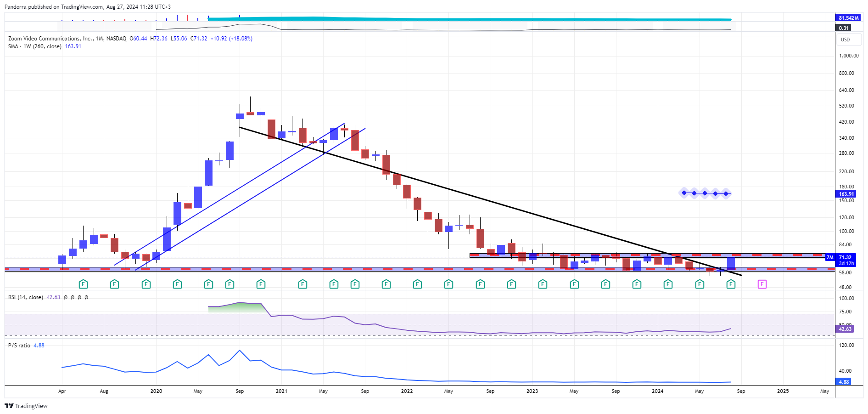Click the H72.36 high value
Viewport: 868px width, 414px height.
point(159,39)
